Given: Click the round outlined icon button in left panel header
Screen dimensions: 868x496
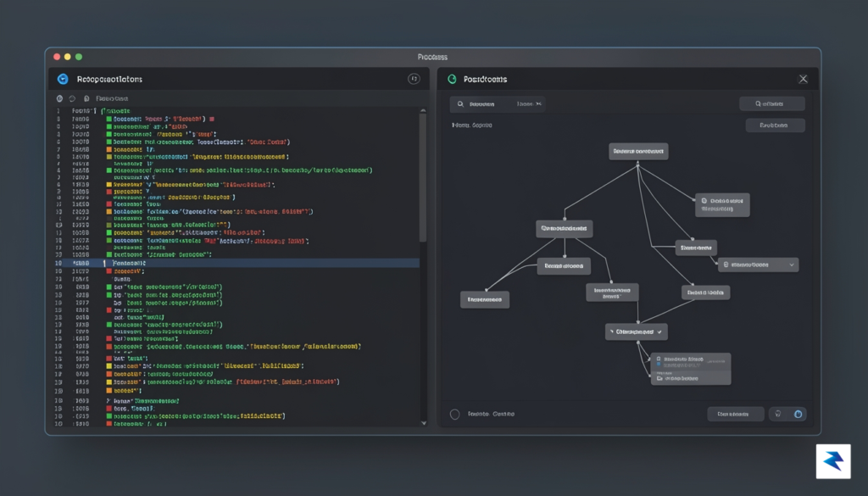Looking at the screenshot, I should (414, 79).
